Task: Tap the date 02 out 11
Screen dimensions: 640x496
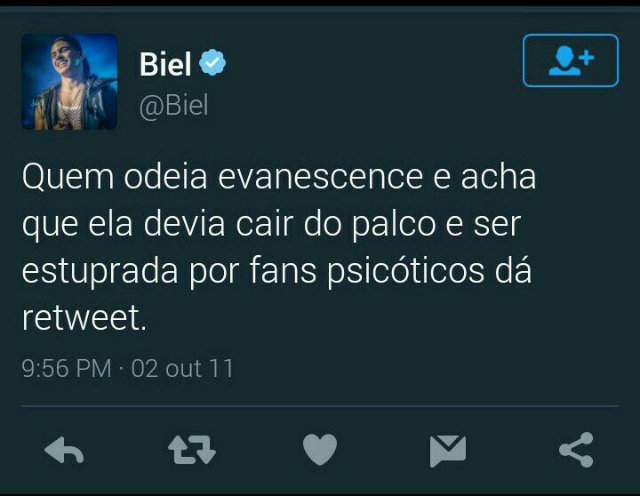Action: tap(182, 368)
